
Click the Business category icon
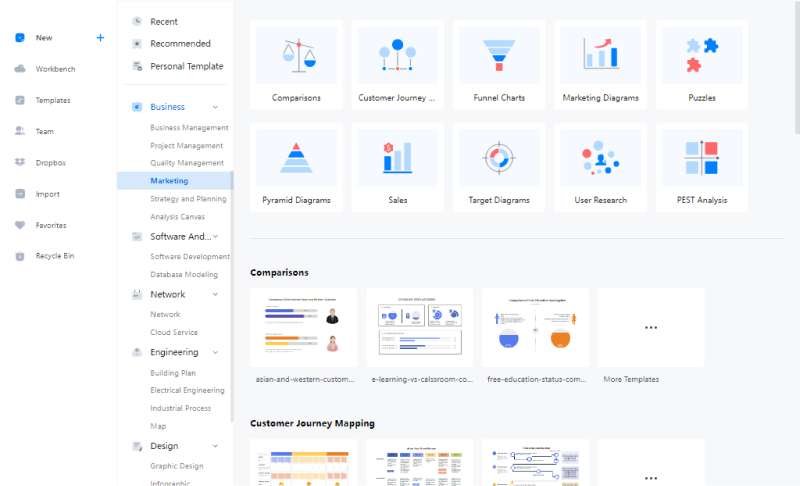pos(137,107)
